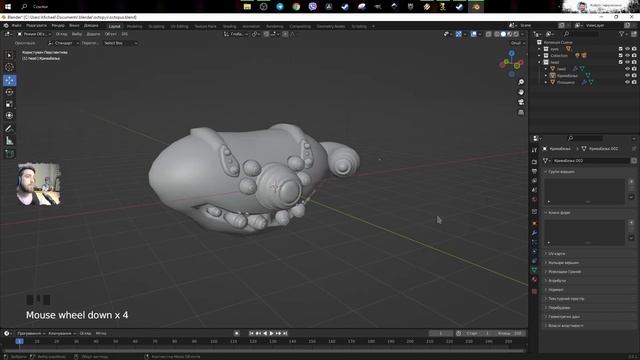640x360 pixels.
Task: Open the Render properties tab
Action: point(534,162)
